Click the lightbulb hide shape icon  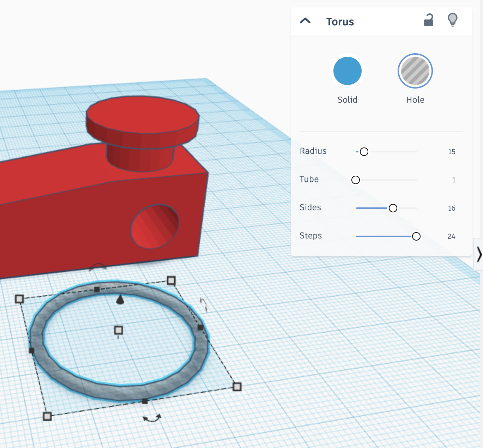point(453,20)
